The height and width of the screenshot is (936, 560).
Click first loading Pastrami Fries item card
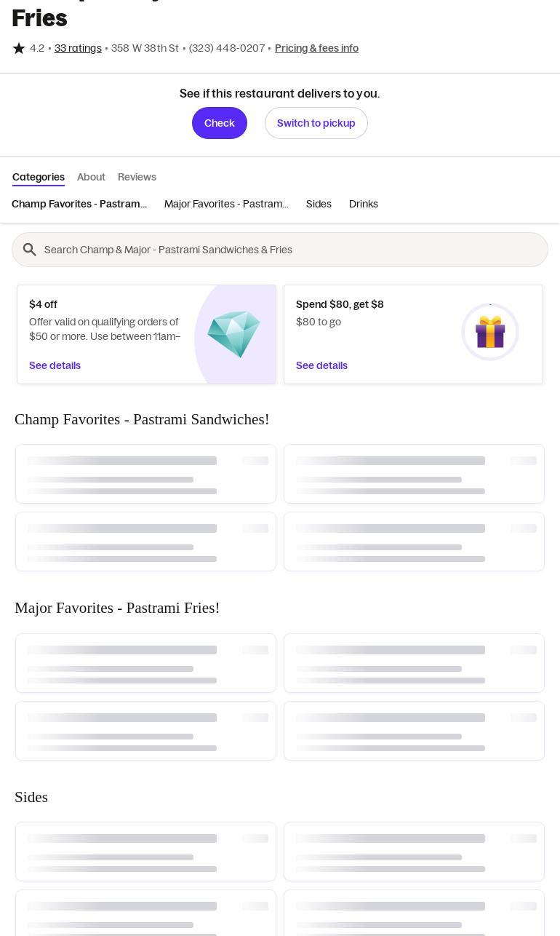coord(145,663)
